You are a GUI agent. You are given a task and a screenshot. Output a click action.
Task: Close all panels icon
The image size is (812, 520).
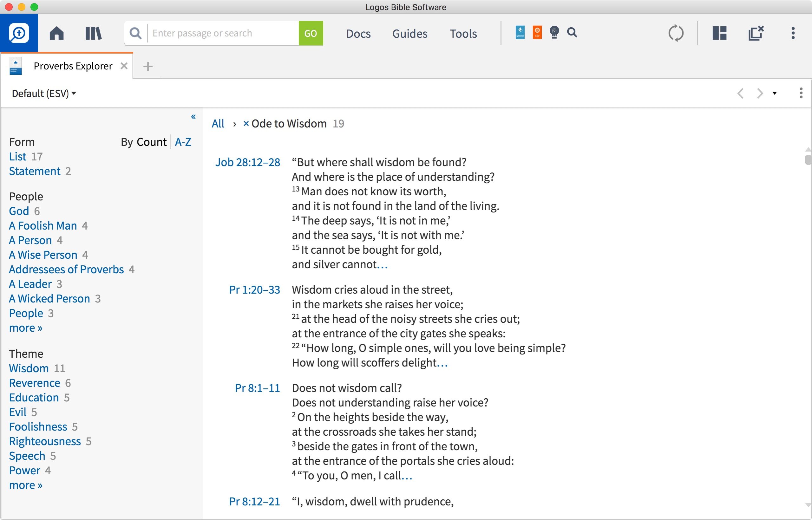[x=756, y=33]
